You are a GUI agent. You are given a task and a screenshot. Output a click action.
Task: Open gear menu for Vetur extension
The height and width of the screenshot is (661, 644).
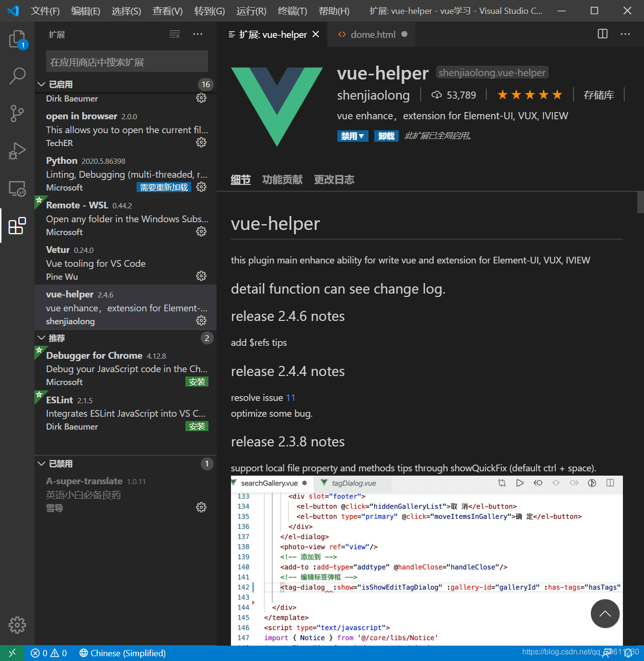tap(201, 276)
